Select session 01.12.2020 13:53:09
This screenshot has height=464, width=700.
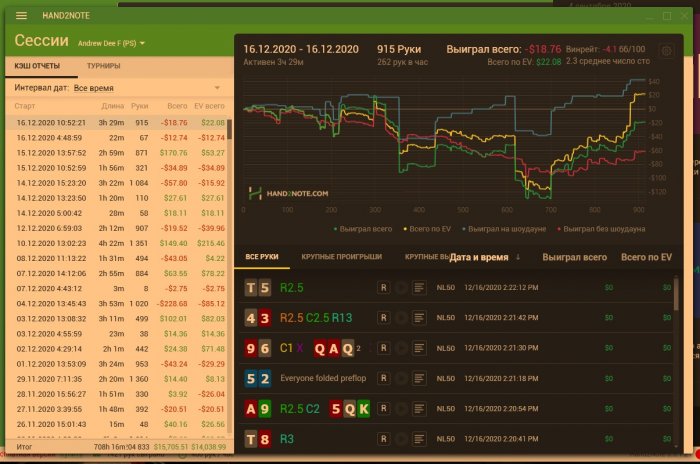[x=118, y=364]
